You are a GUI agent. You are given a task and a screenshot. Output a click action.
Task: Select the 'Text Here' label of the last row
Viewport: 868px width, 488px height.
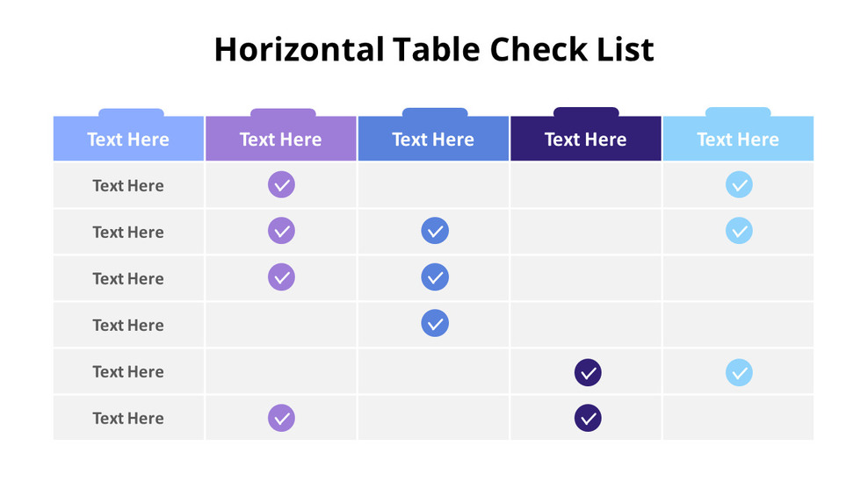pyautogui.click(x=128, y=419)
